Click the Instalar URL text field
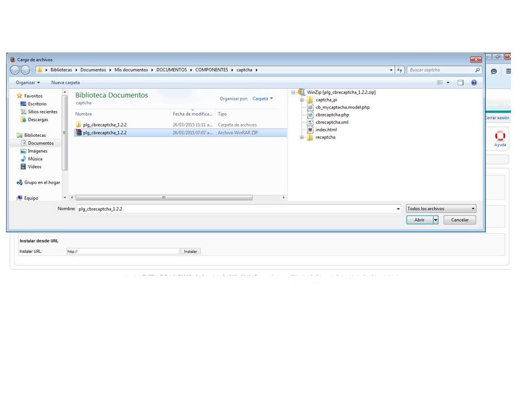 point(123,252)
